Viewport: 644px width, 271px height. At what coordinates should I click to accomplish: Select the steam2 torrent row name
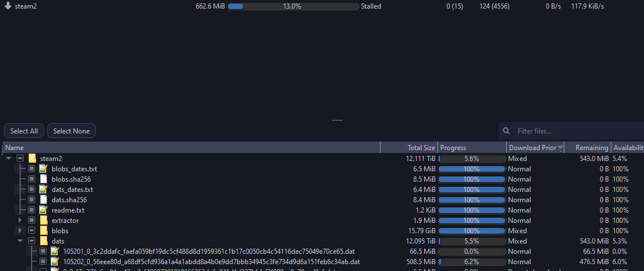coord(26,6)
